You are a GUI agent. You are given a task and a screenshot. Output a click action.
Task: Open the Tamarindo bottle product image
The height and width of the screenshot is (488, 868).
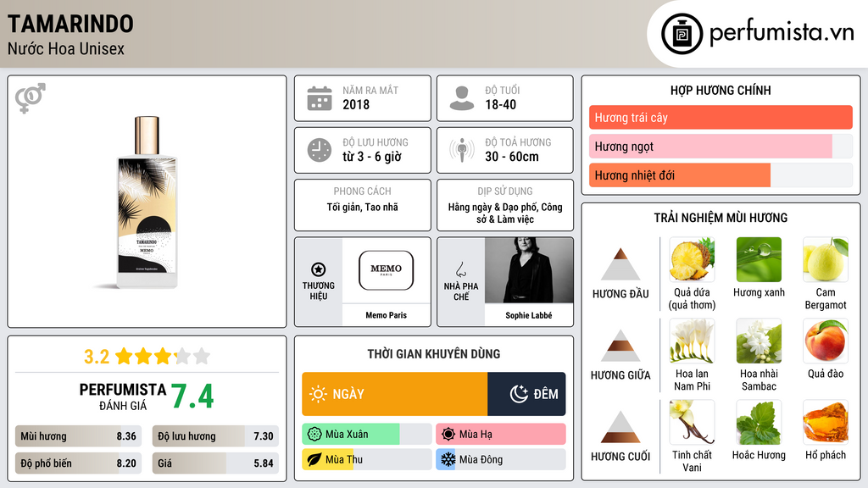[x=147, y=202]
